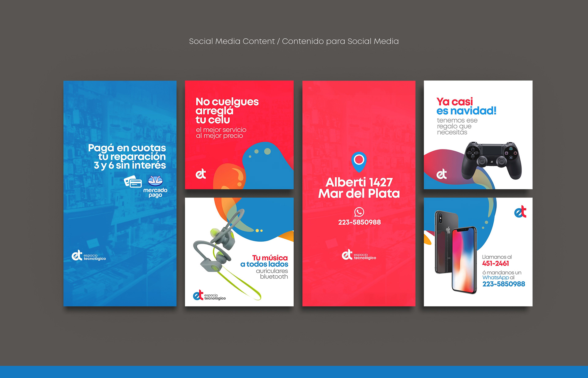
Task: Click the text 'auriculares bluetooth'
Action: [x=272, y=274]
